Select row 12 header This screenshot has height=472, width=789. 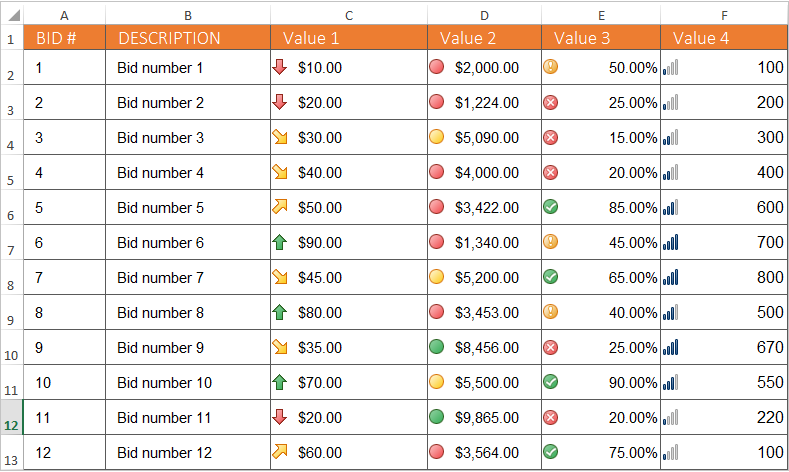[11, 417]
